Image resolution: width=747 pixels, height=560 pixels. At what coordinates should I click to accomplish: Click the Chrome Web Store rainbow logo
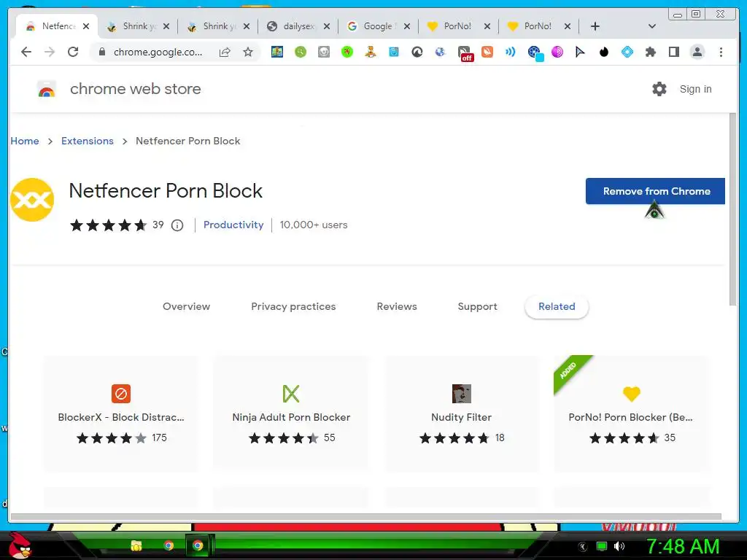46,89
